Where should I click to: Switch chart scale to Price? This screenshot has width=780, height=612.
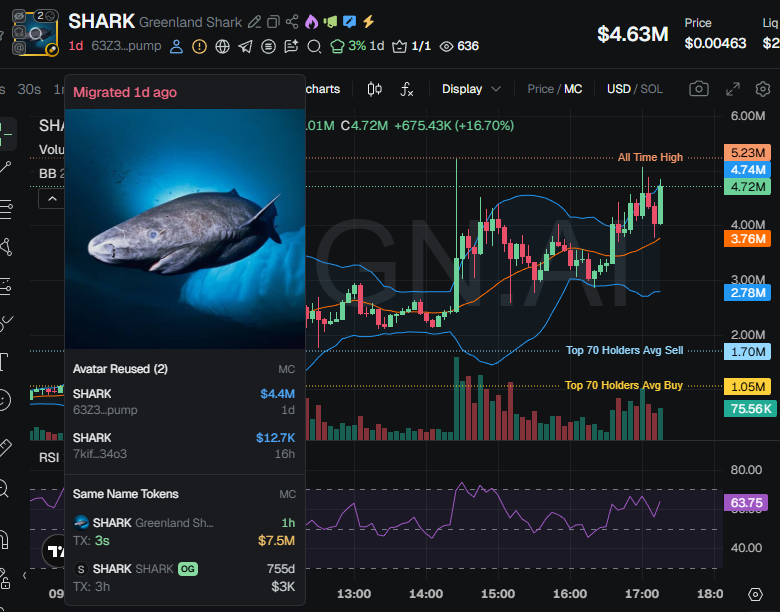pyautogui.click(x=540, y=89)
